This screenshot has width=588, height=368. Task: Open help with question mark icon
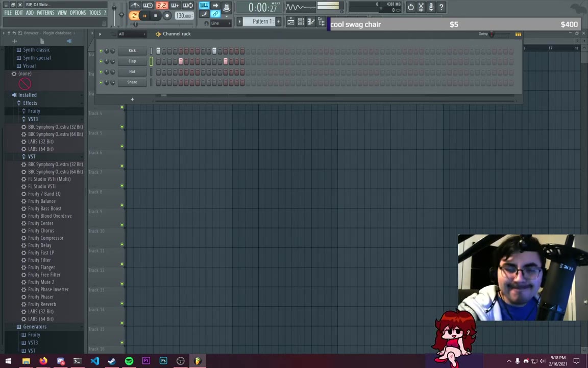coord(442,7)
